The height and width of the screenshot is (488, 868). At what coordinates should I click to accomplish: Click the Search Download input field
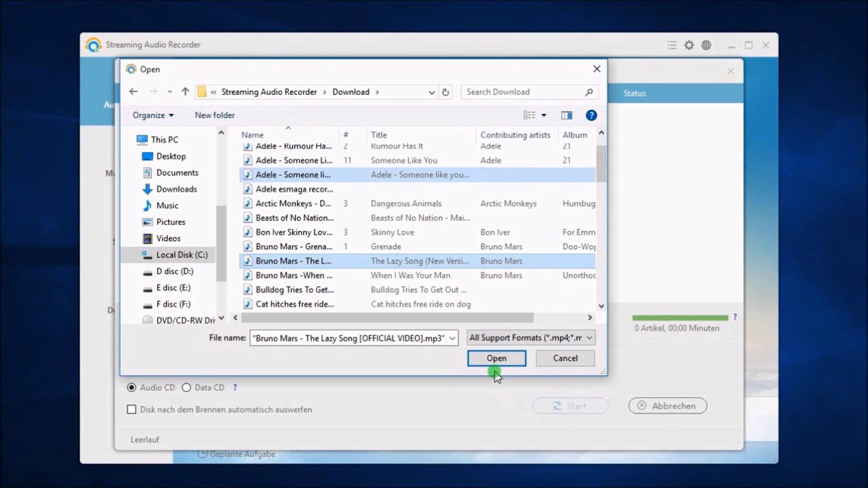(x=522, y=92)
